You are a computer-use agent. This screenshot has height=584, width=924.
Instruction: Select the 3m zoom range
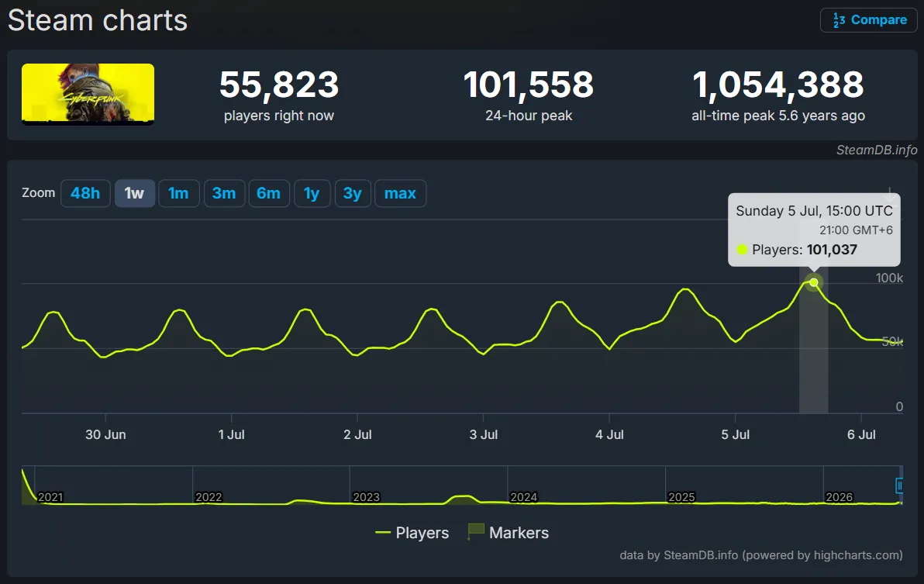pyautogui.click(x=224, y=193)
